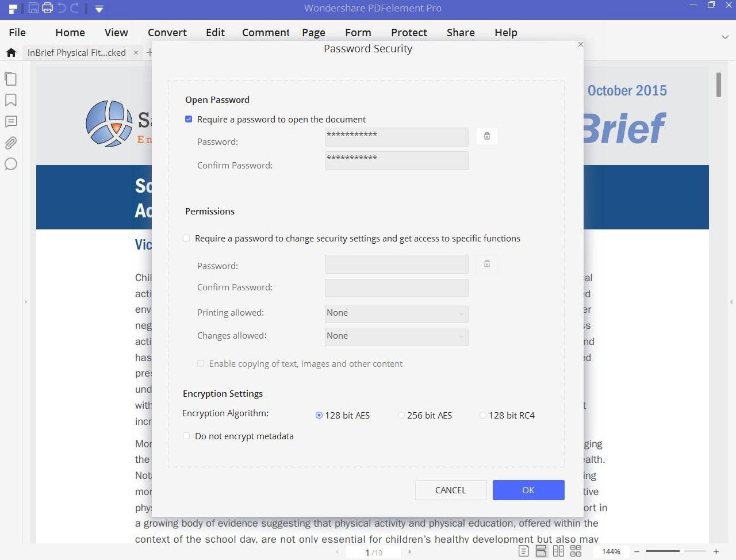The image size is (736, 560).
Task: Zoom in using the plus icon
Action: 716,552
